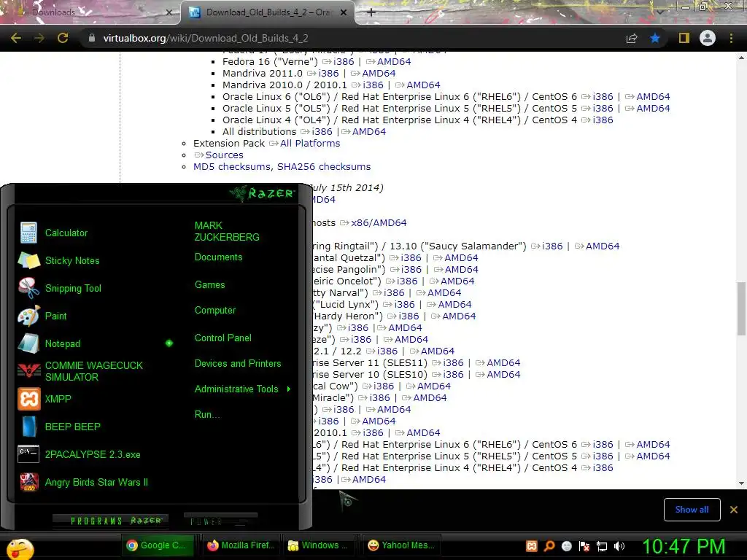The image size is (747, 560).
Task: Switch to Windows Explorer taskbar button
Action: [320, 545]
